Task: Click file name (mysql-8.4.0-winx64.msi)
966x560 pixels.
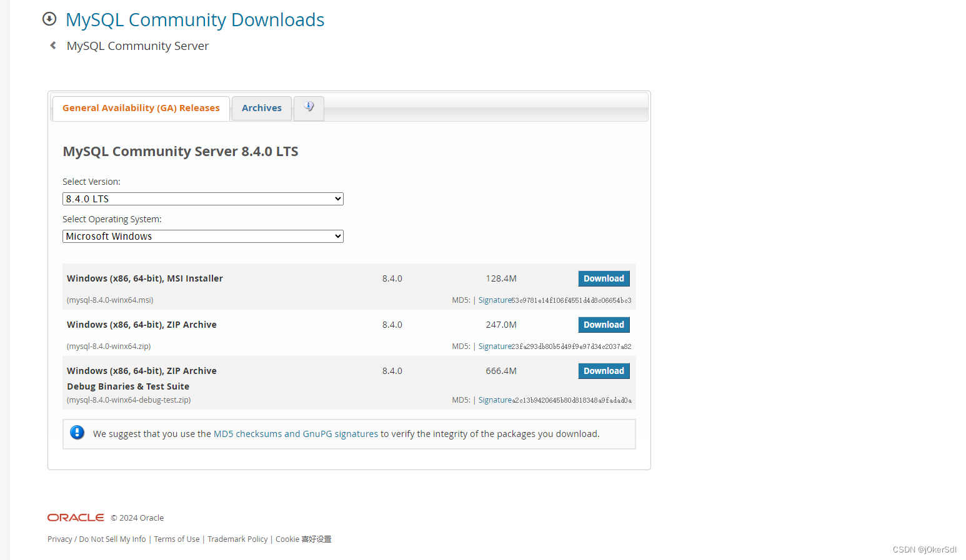Action: pyautogui.click(x=110, y=300)
